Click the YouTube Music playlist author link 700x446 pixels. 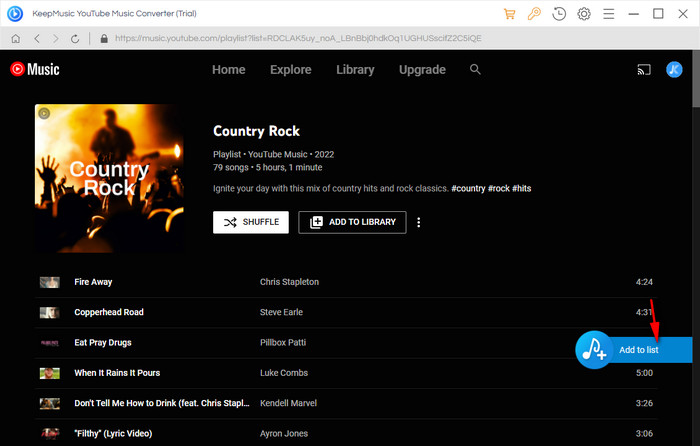point(278,154)
